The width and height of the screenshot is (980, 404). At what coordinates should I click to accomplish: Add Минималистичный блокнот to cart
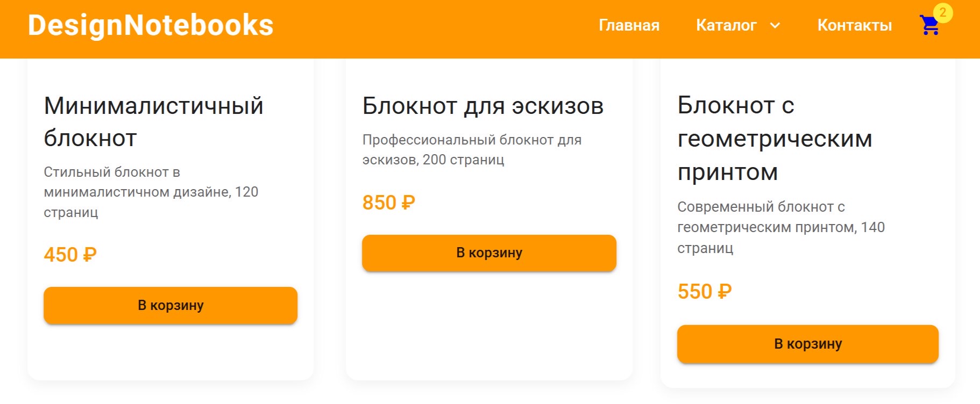171,305
